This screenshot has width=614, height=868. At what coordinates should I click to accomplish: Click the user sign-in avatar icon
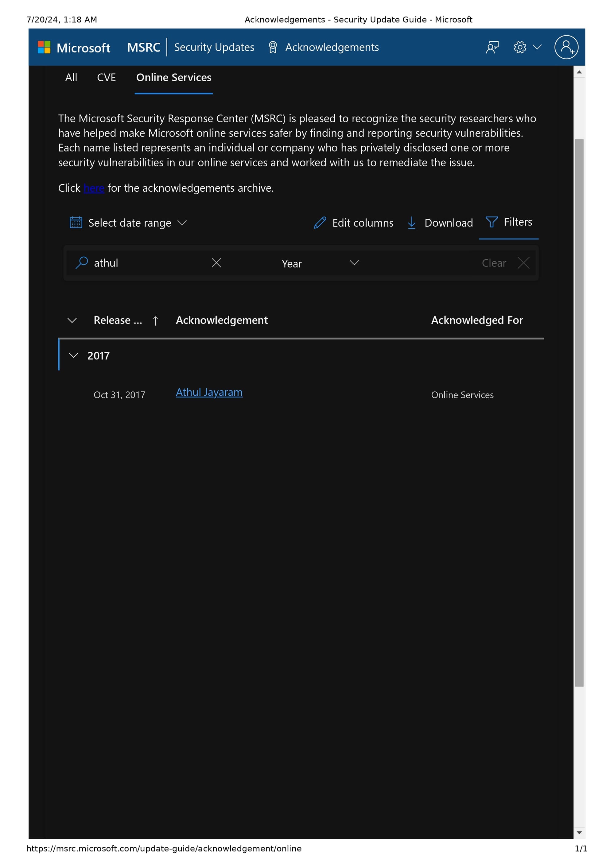(566, 47)
